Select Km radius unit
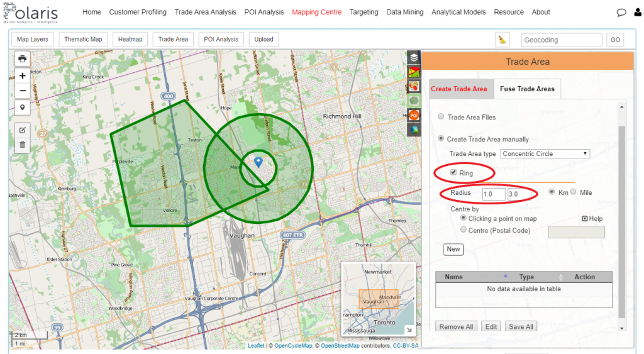644x354 pixels. (x=552, y=192)
